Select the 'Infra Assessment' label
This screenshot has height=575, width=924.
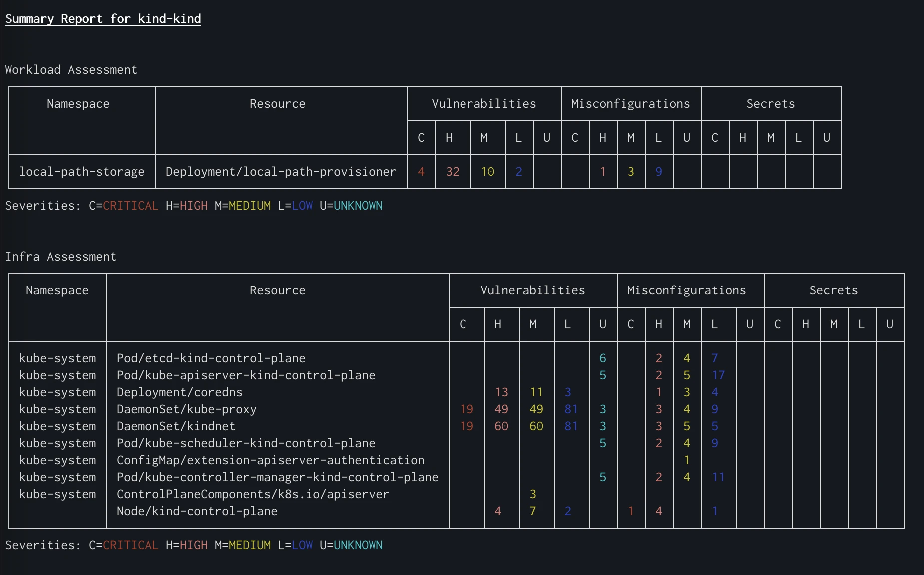click(61, 257)
